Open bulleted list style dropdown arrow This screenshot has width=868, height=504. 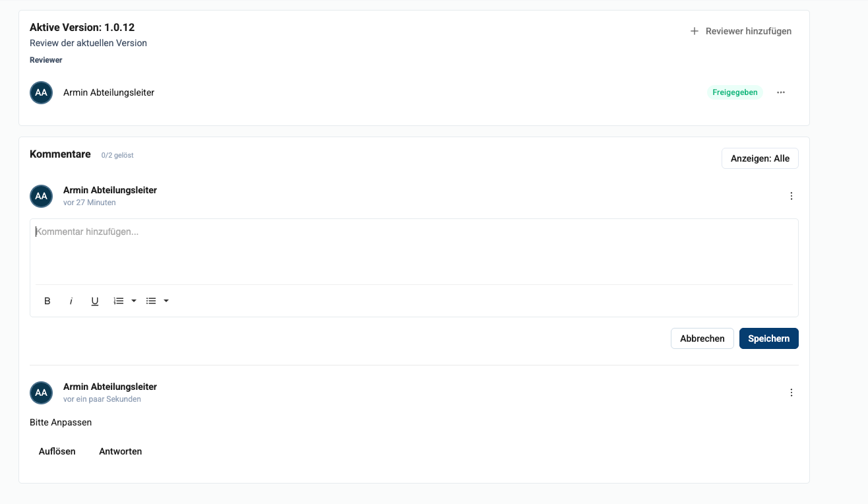[166, 301]
